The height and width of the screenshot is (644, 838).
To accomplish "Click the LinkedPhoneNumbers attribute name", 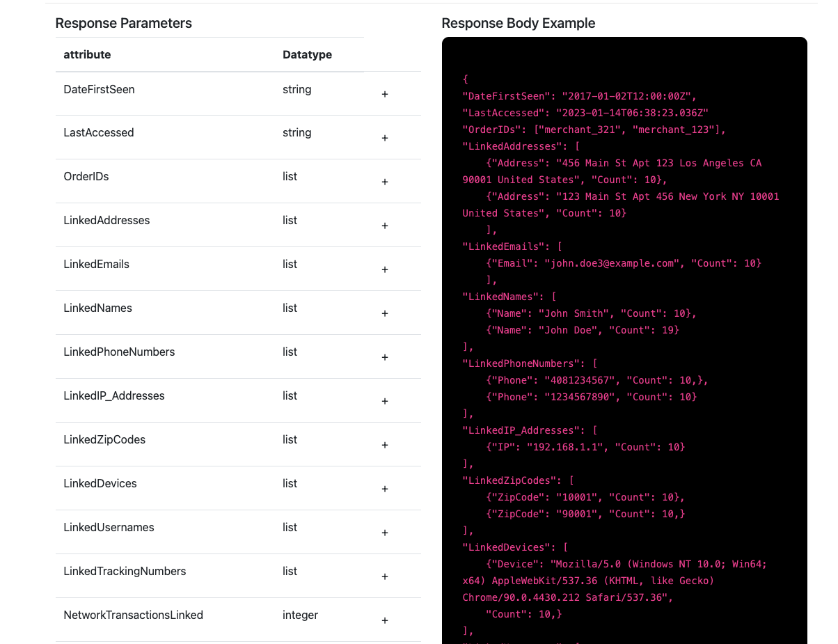I will (x=119, y=352).
